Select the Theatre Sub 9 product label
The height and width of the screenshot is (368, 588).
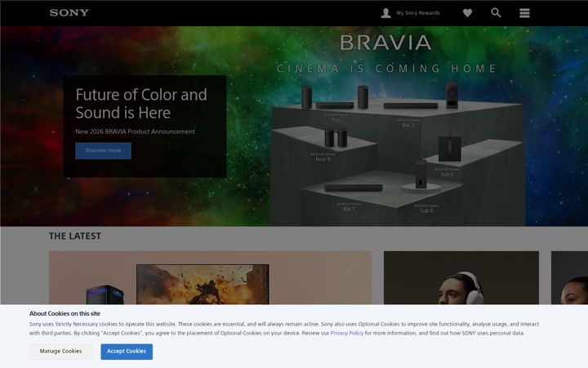pos(447,172)
